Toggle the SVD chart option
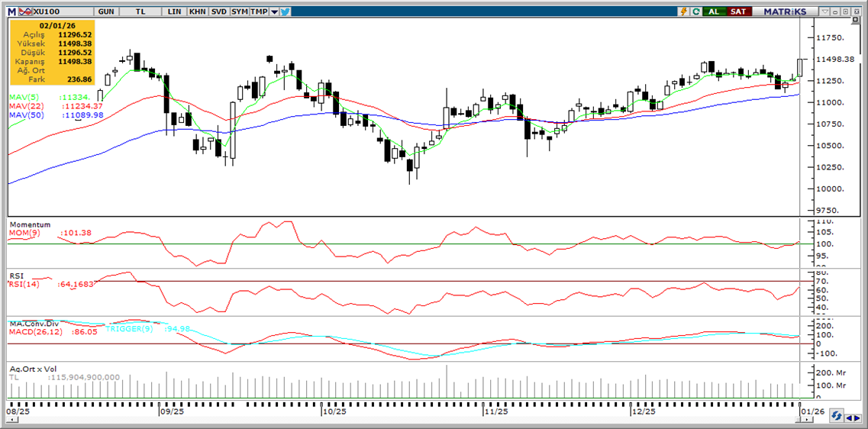This screenshot has height=429, width=868. 218,11
